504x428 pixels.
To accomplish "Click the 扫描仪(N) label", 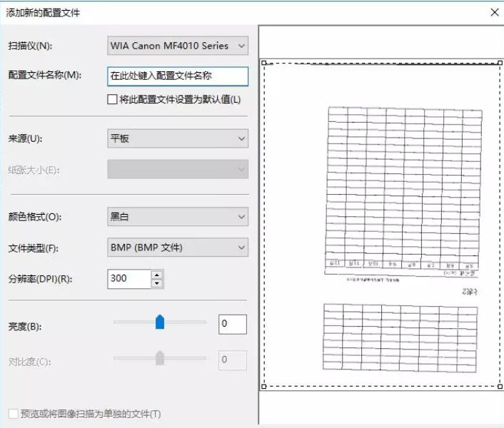I will [30, 46].
